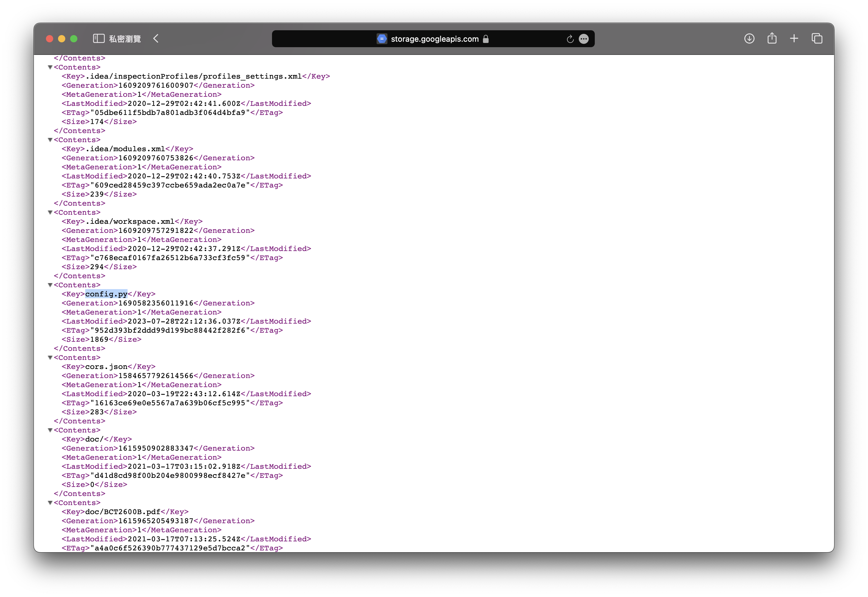Click the doc/BCT2600B.pdf key text

123,512
